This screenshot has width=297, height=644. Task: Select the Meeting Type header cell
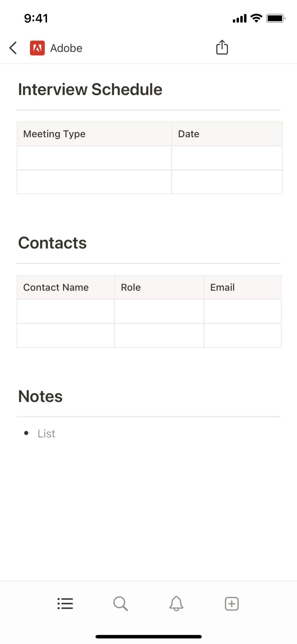[94, 134]
